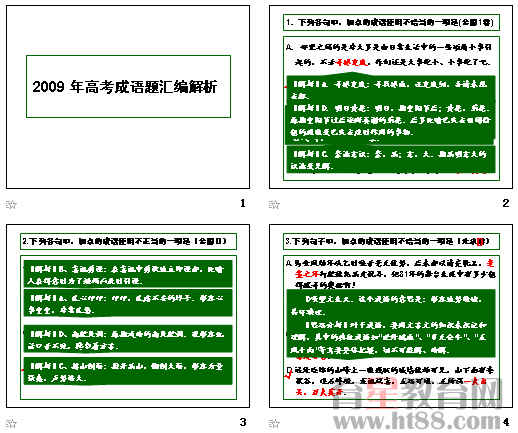518x433 pixels.
Task: Click the red checkmark beside option D on slide 4
Action: [288, 376]
